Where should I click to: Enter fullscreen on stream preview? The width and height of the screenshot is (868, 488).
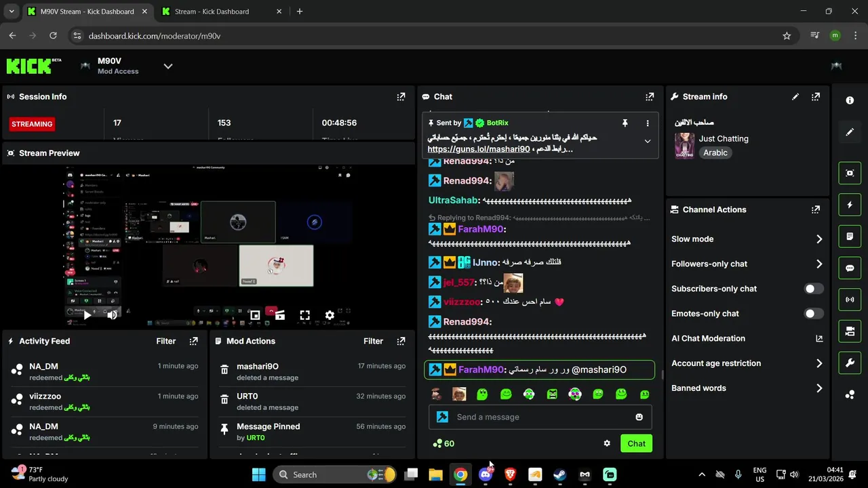click(305, 315)
